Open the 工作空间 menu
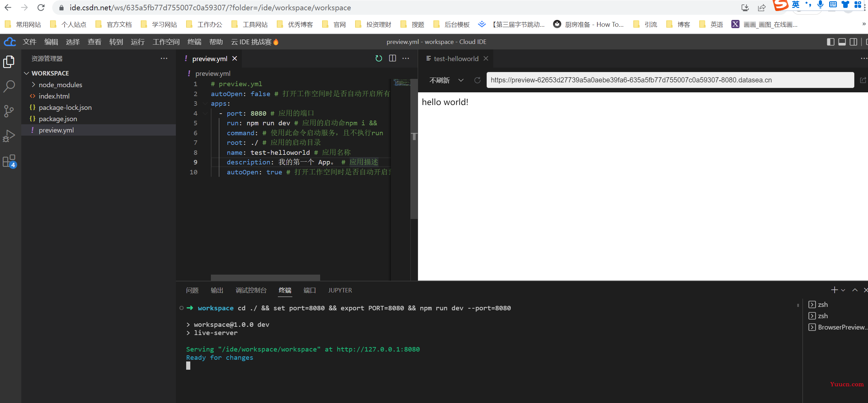Viewport: 868px width, 403px height. pos(166,42)
